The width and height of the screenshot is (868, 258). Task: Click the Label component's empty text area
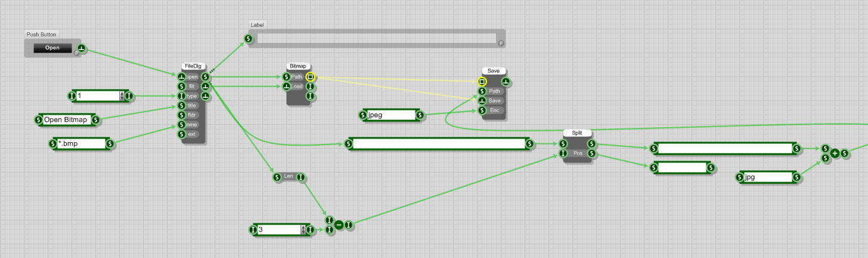pos(376,39)
